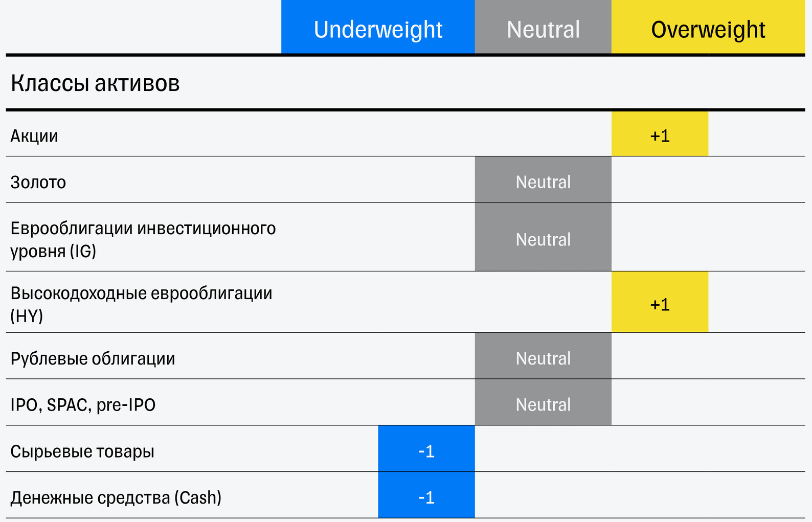The height and width of the screenshot is (522, 812).
Task: Click the Neutral cell in Золото row
Action: (x=543, y=182)
